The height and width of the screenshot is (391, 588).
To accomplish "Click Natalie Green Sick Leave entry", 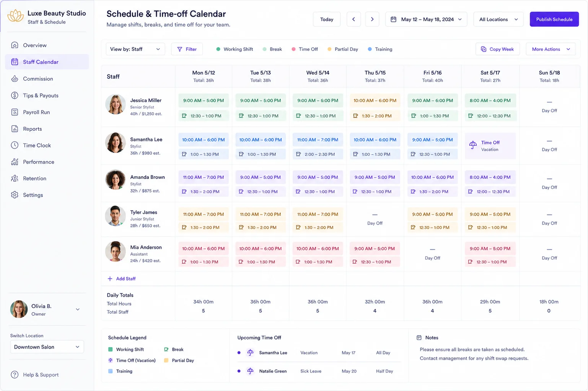I will (x=318, y=371).
